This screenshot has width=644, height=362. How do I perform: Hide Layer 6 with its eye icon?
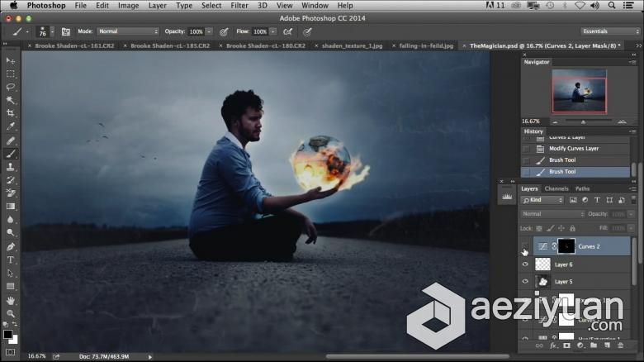(525, 264)
